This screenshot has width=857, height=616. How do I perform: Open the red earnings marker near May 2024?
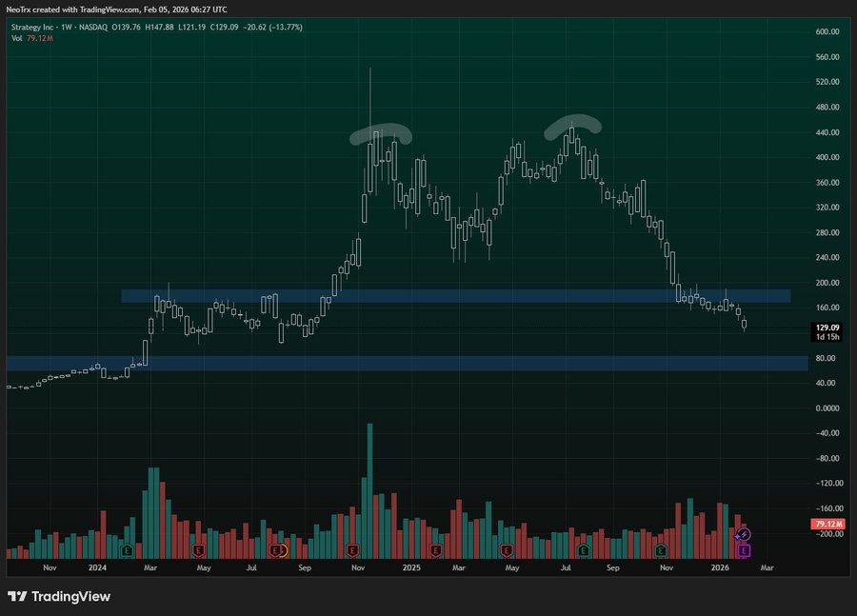coord(199,550)
